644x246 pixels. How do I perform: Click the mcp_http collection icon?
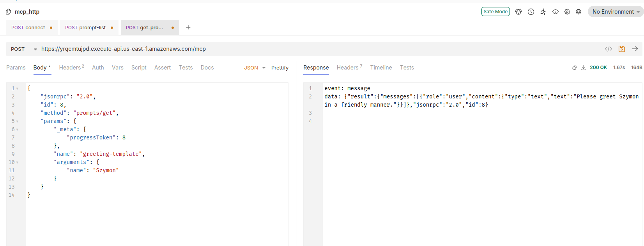pyautogui.click(x=8, y=12)
